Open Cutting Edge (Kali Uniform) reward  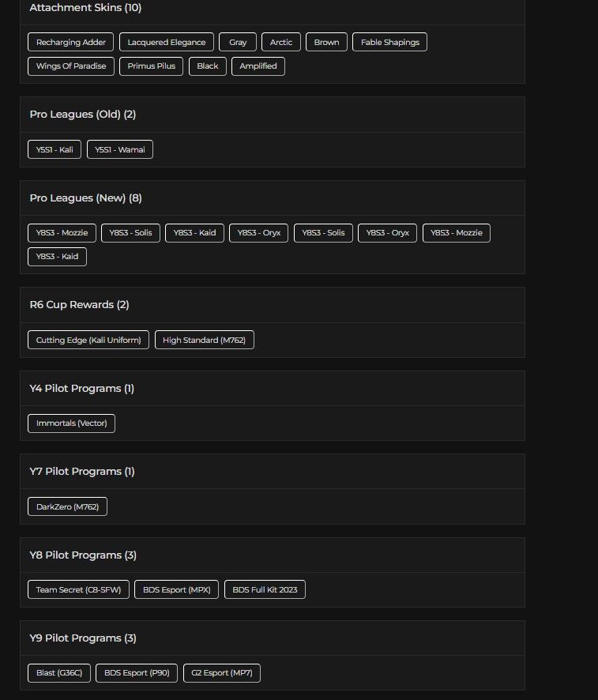pyautogui.click(x=88, y=340)
